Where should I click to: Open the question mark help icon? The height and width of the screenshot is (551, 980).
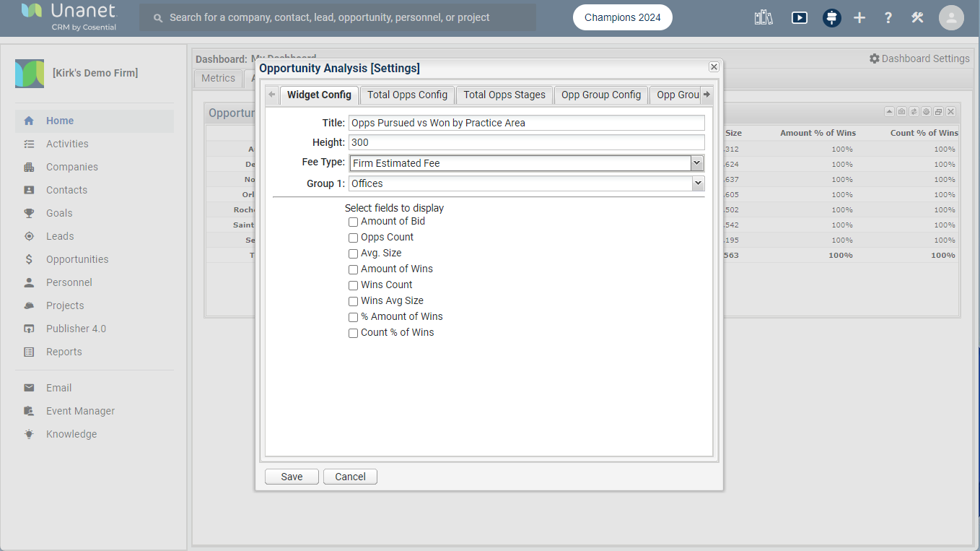coord(888,18)
